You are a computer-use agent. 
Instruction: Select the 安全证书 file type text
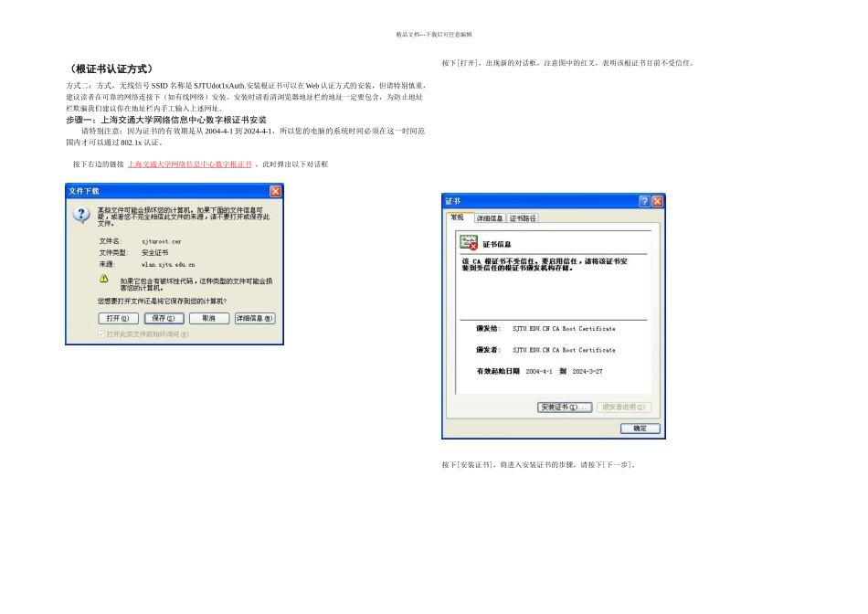[155, 252]
